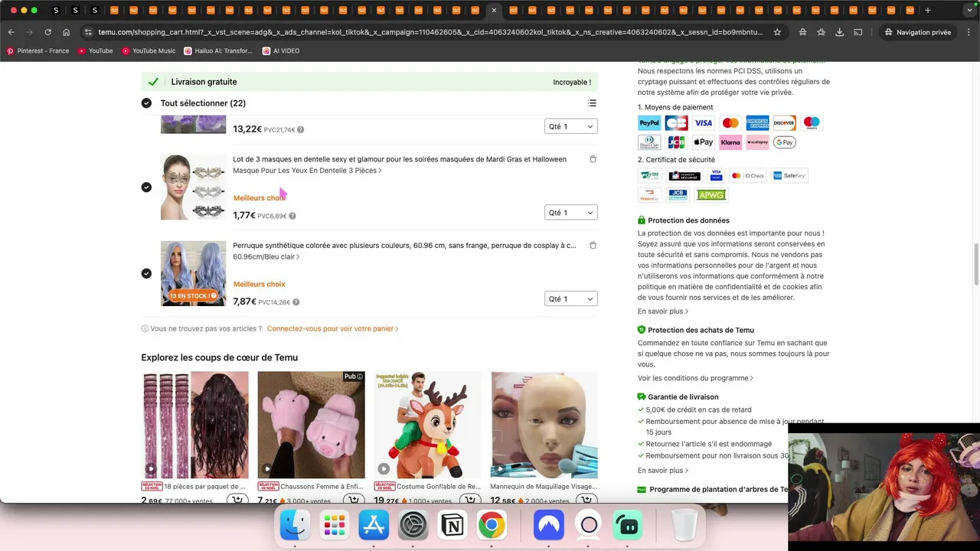Screen dimensions: 980x551
Task: Click the page vertical scrollbar
Action: tap(975, 264)
